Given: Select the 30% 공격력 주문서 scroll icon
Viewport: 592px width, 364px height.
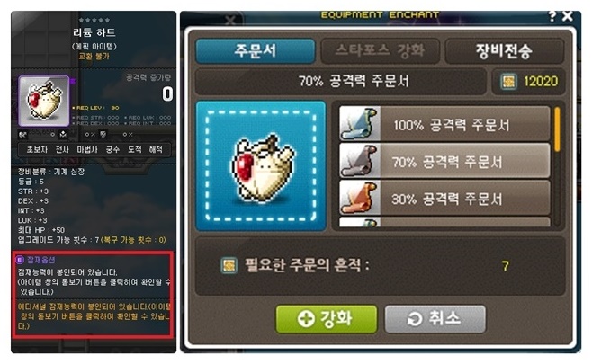Looking at the screenshot, I should pos(360,198).
